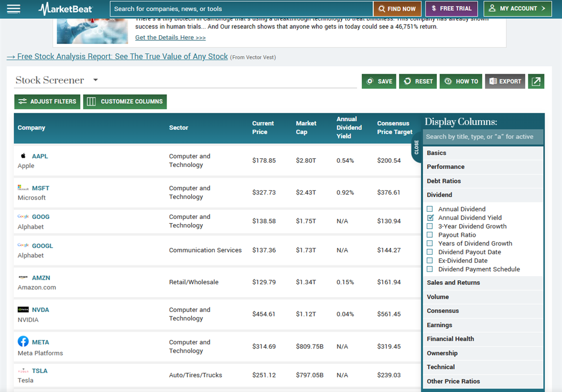The image size is (562, 392).
Task: Open the Customize Columns tool
Action: tap(125, 101)
